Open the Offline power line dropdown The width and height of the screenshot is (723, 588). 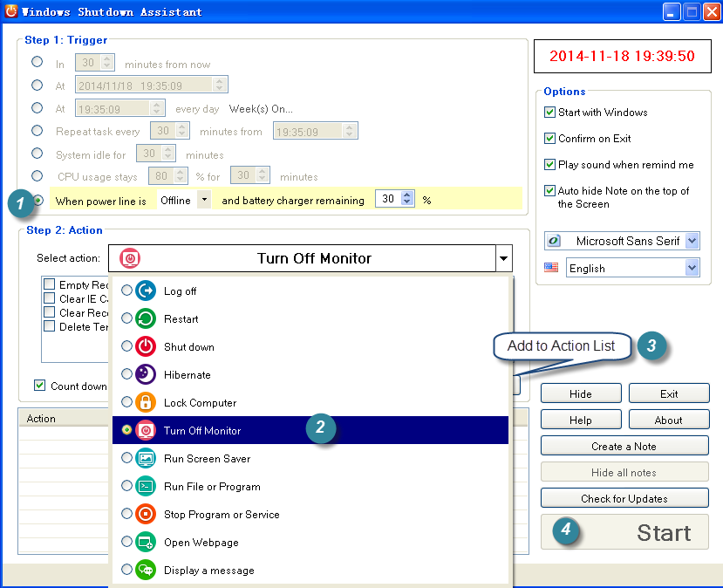[203, 200]
